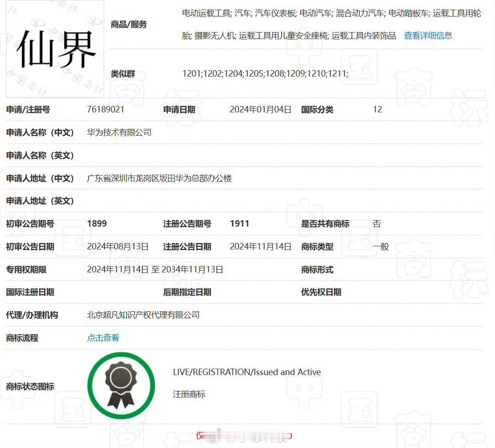Viewport: 495px width, 448px height.
Task: Select international class value 12
Action: [x=377, y=110]
